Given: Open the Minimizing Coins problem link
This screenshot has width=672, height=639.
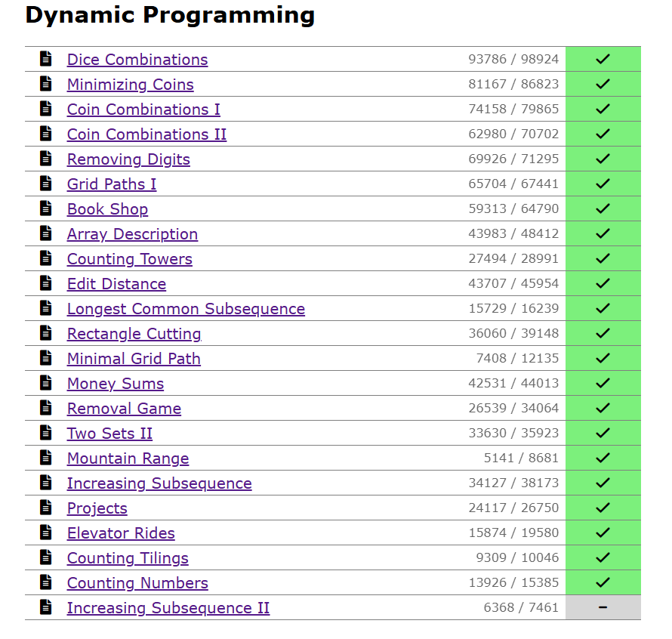Looking at the screenshot, I should (131, 85).
